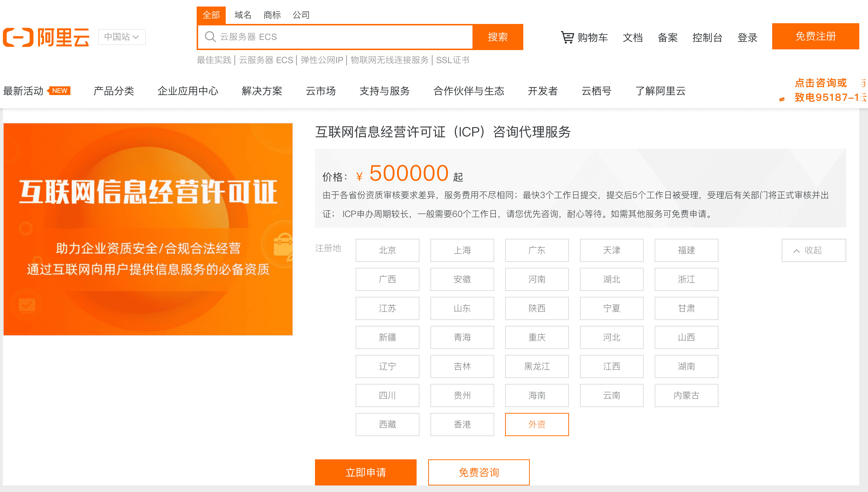Expand the 产品分类 navigation menu
This screenshot has width=868, height=492.
coord(114,91)
